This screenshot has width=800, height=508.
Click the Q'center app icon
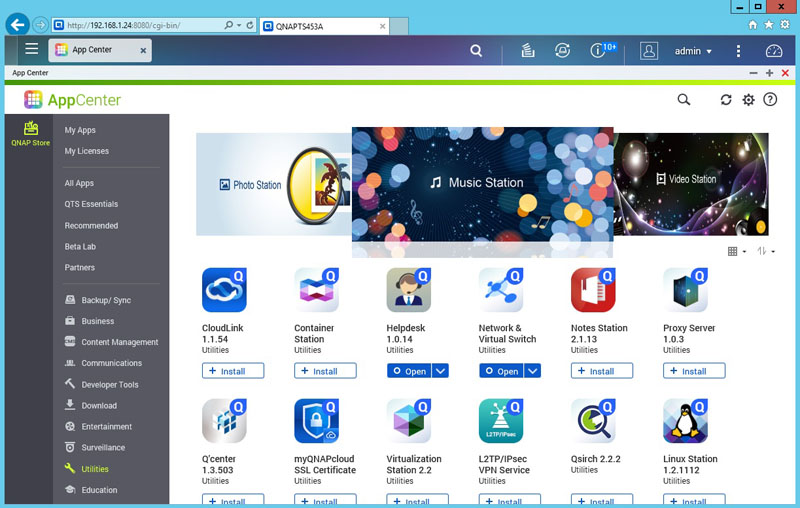click(224, 421)
